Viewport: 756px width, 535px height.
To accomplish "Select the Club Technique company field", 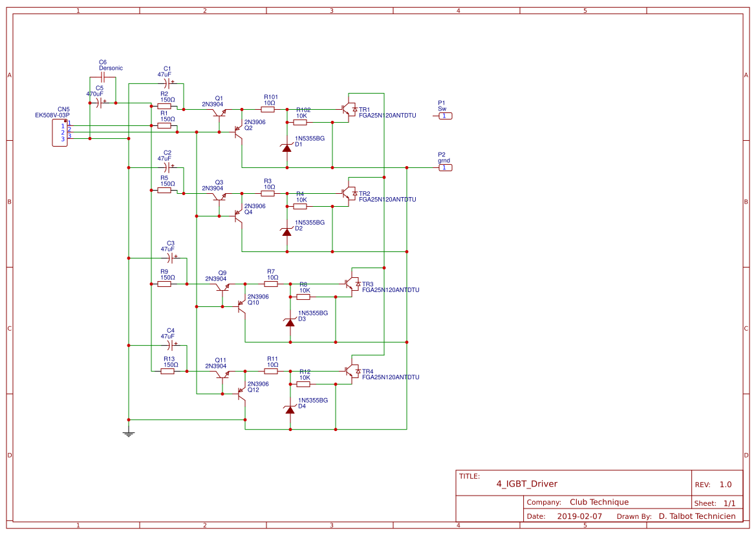I will tap(599, 502).
